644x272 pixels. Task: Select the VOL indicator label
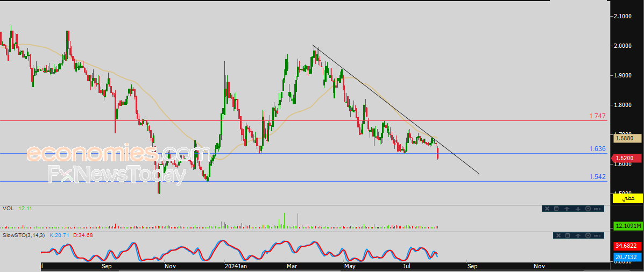tap(8, 208)
